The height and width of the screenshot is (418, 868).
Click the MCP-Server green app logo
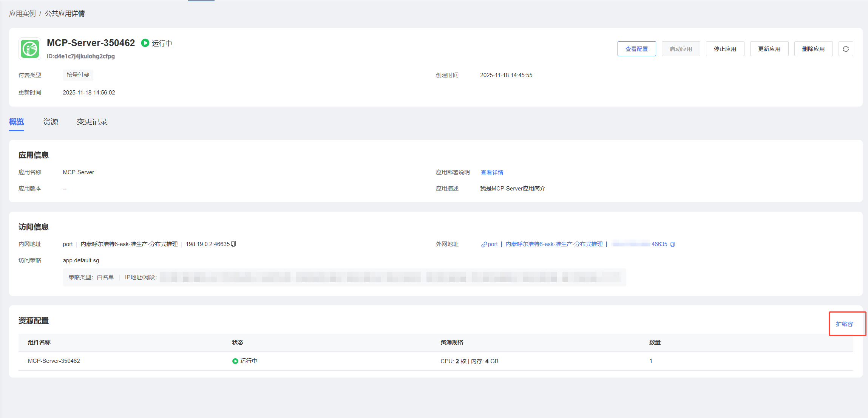[x=30, y=49]
